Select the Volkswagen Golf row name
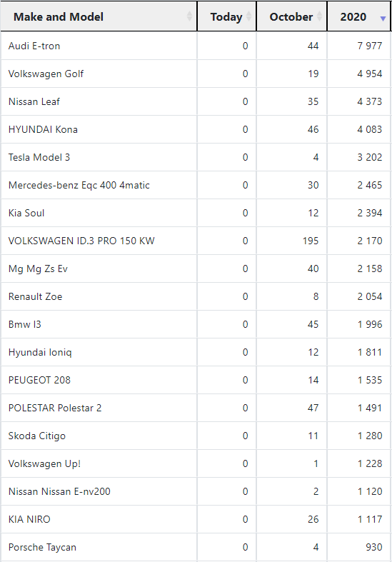 (46, 74)
